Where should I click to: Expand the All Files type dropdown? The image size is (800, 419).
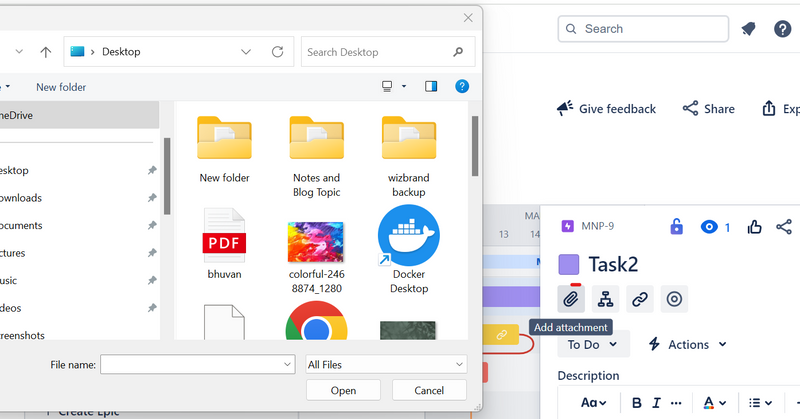point(386,365)
